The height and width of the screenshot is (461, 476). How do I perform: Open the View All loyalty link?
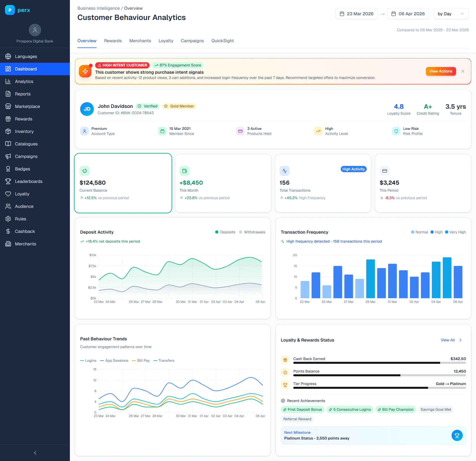click(448, 340)
